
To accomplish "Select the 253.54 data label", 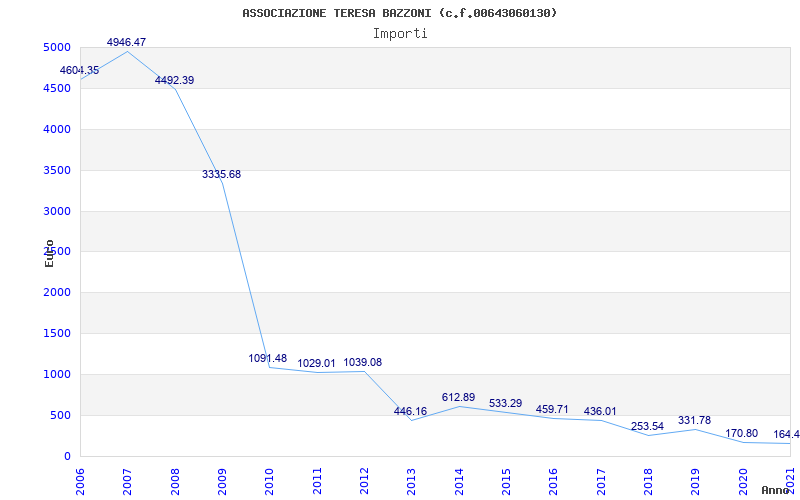I will [647, 427].
